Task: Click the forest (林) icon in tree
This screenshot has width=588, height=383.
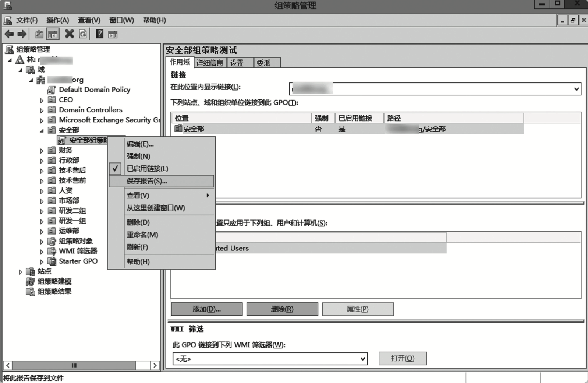Action: 20,59
